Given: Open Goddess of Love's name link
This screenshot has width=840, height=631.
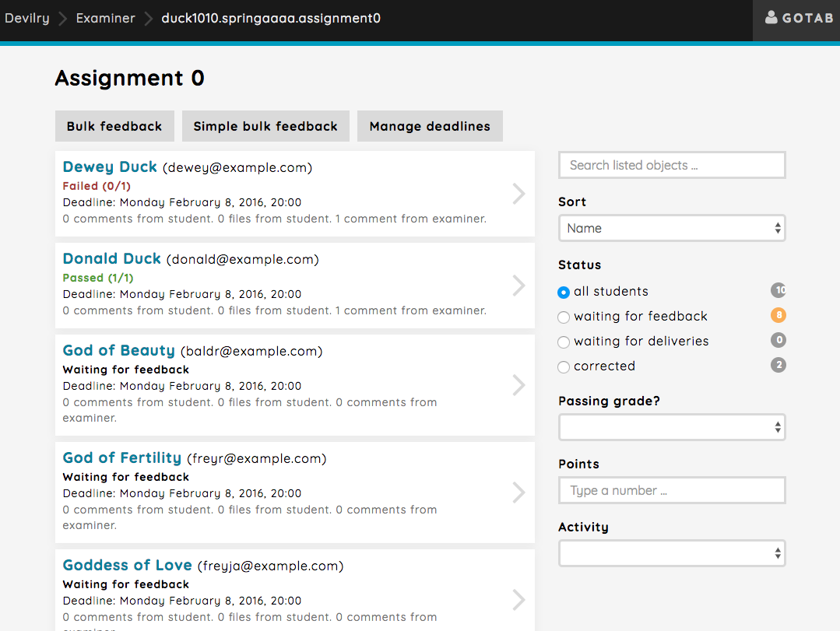Looking at the screenshot, I should tap(127, 565).
